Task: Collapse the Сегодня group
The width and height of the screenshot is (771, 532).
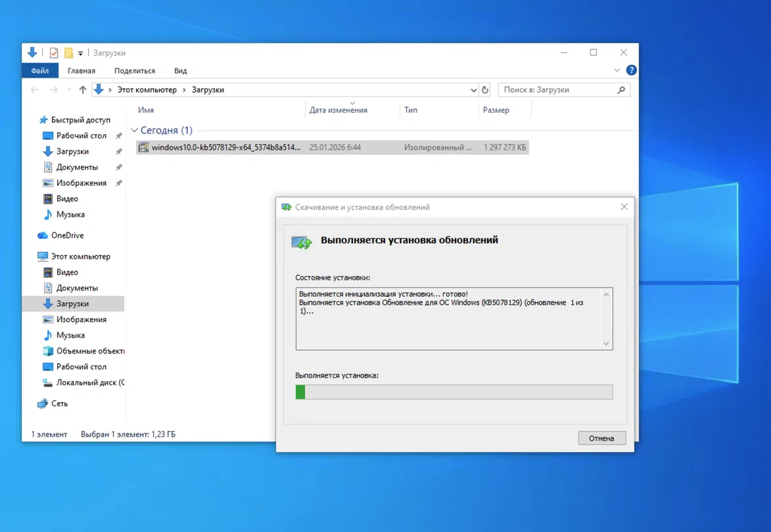Action: (134, 131)
